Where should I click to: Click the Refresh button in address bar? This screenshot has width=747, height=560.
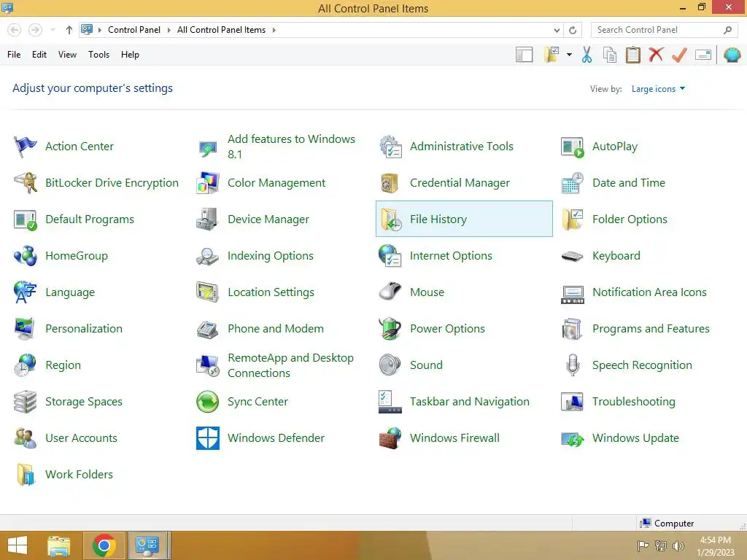pyautogui.click(x=573, y=30)
